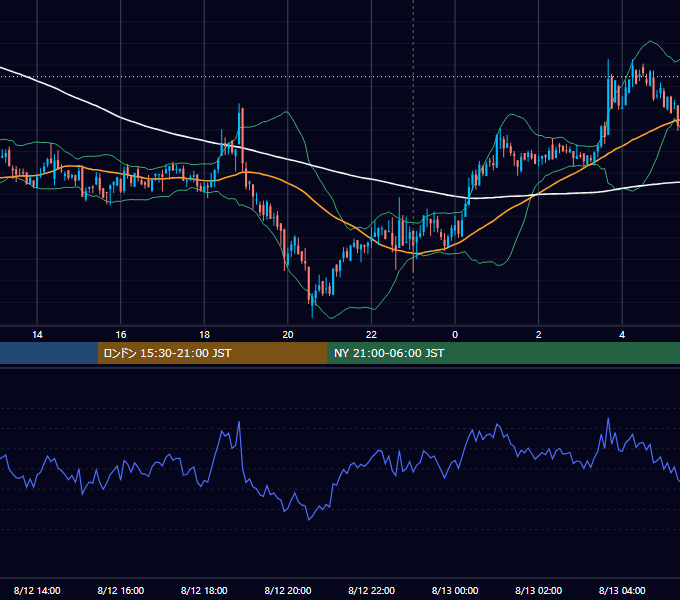Click hour label 18 on price chart axis
This screenshot has width=680, height=600.
click(x=204, y=335)
